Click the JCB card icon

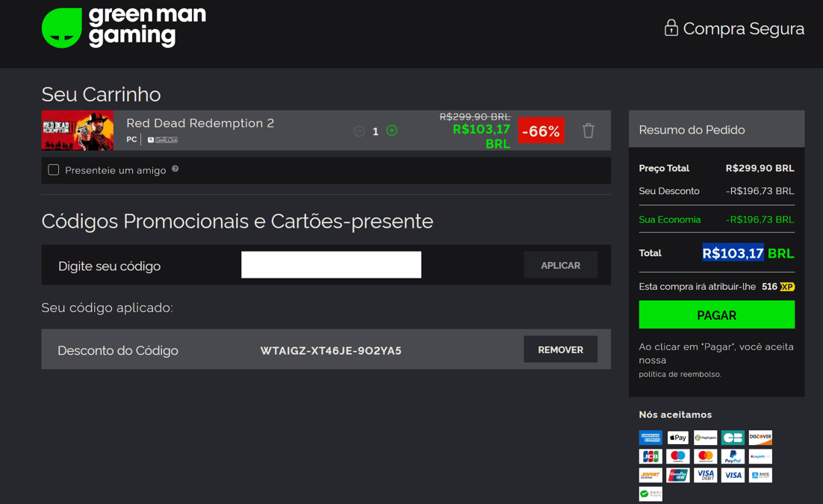pyautogui.click(x=650, y=456)
